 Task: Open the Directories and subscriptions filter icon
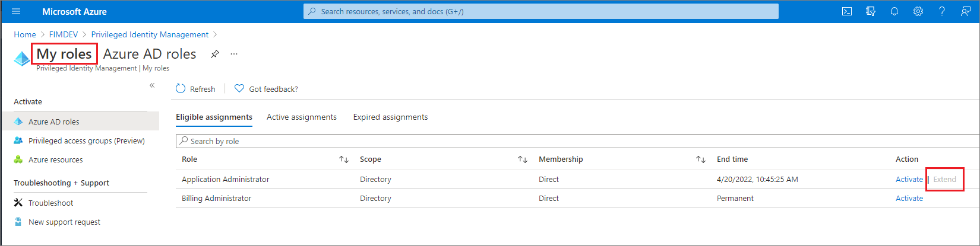871,11
